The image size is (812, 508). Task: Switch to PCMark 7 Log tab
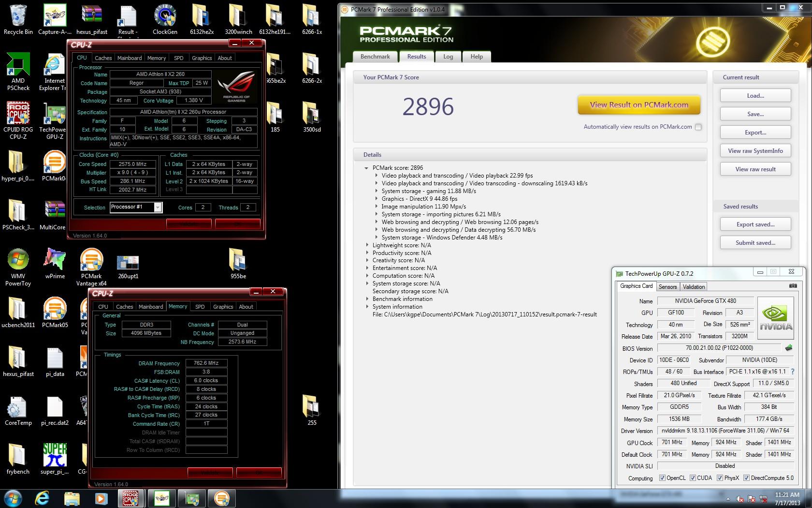point(448,57)
